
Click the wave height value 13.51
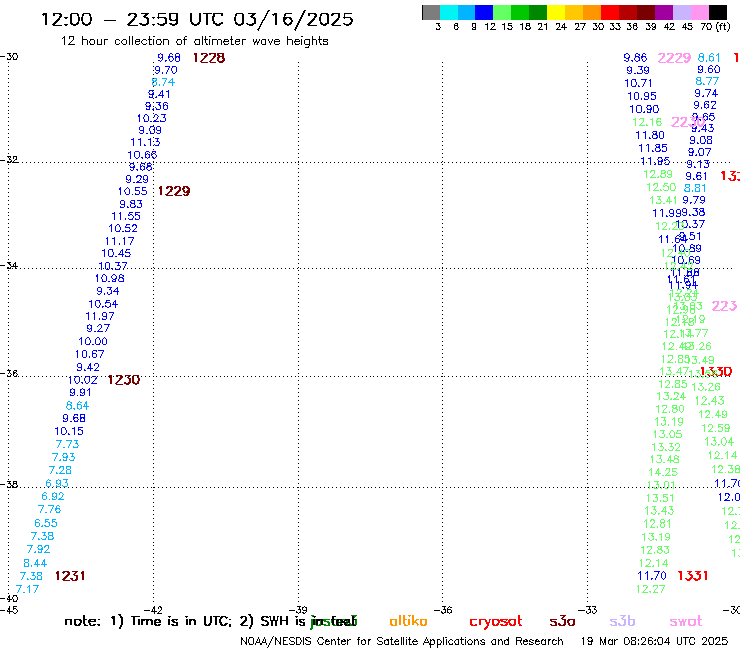(660, 498)
